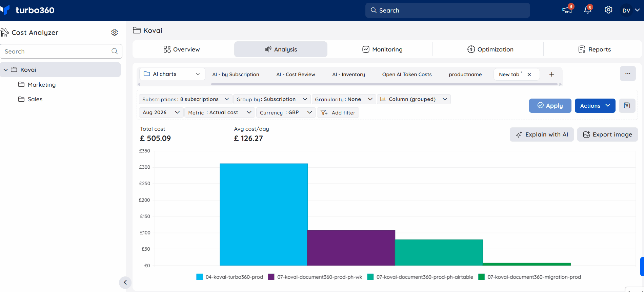Screen dimensions: 644x292
Task: Click the 04-kovai-turbo360-prod legend label
Action: pyautogui.click(x=234, y=277)
